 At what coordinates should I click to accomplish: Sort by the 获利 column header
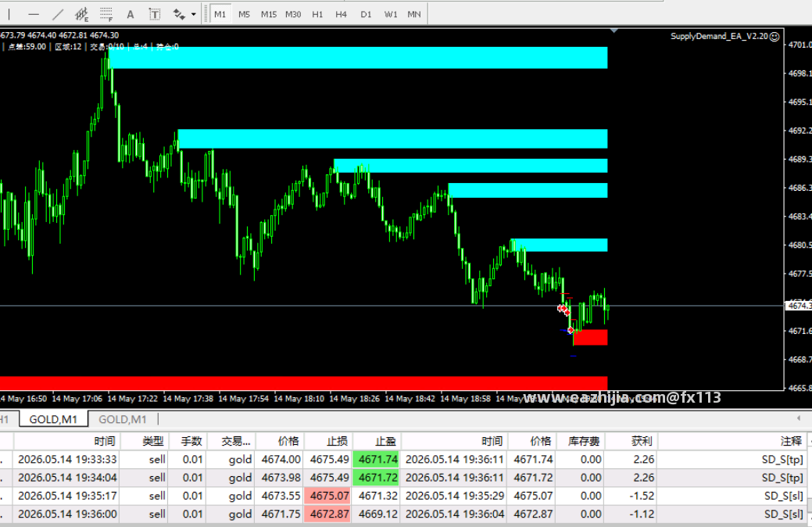631,441
